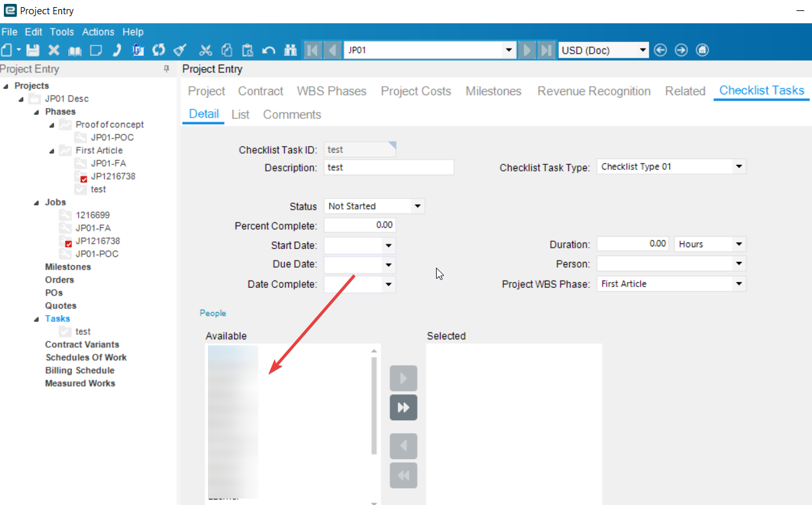Open the USD (Doc) currency dropdown
This screenshot has height=505, width=812.
(x=642, y=50)
